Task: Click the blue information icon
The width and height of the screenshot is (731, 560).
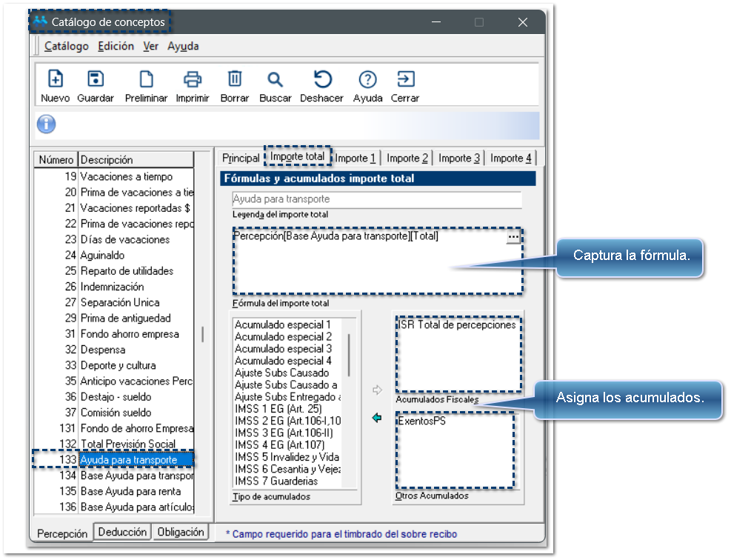Action: pyautogui.click(x=47, y=124)
